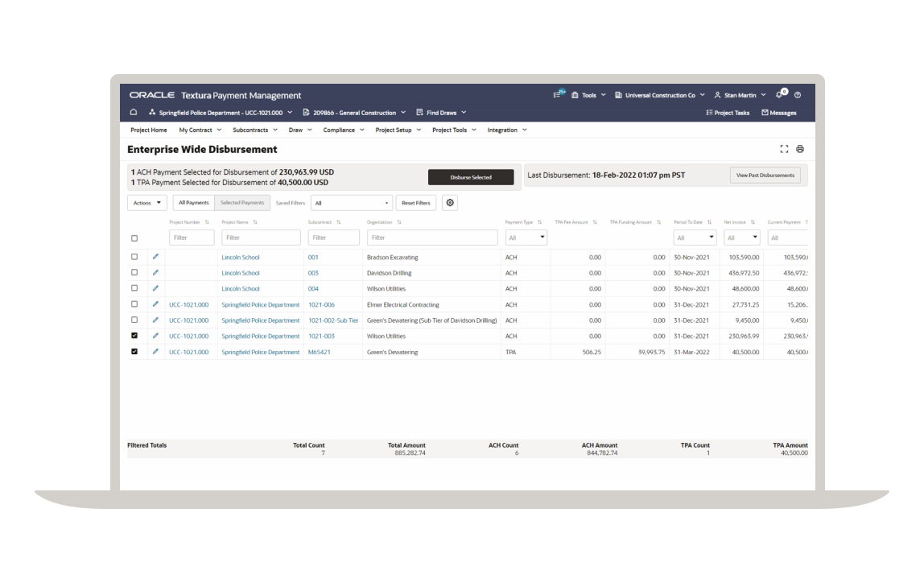
Task: Check the 1021-002-Sub Tier row checkbox
Action: click(134, 320)
